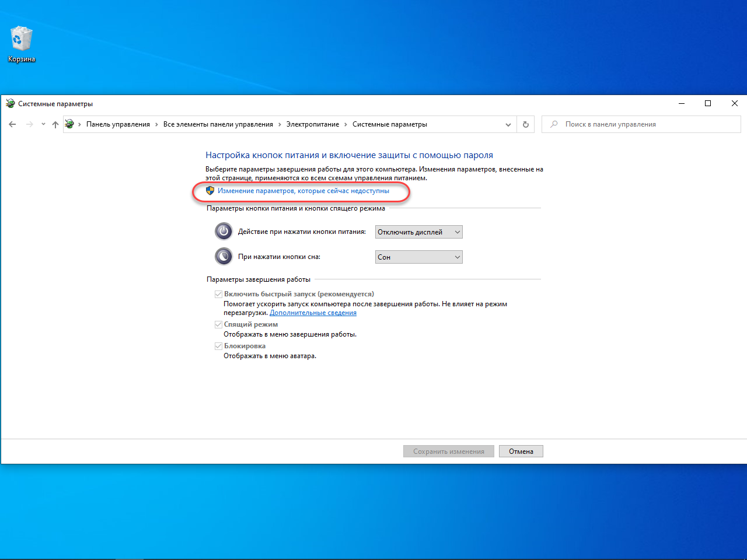
Task: Toggle 'Блокировка' checkbox
Action: pos(218,346)
